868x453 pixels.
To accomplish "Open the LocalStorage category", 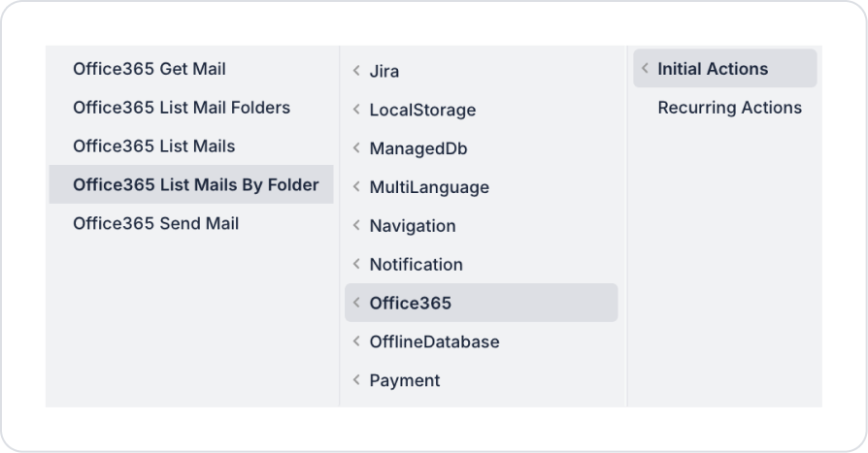I will tap(481, 110).
